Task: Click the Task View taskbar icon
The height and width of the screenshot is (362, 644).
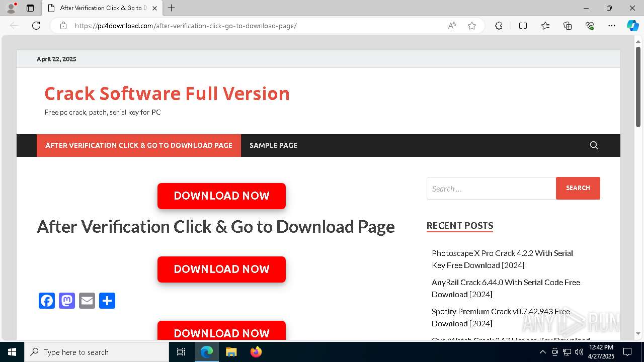Action: [181, 352]
